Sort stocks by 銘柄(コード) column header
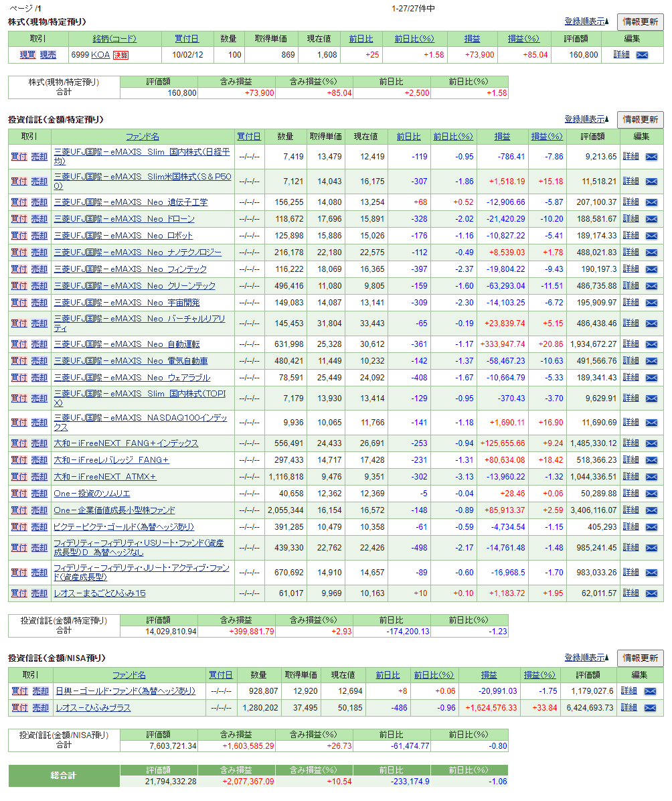The image size is (672, 801). [x=114, y=39]
